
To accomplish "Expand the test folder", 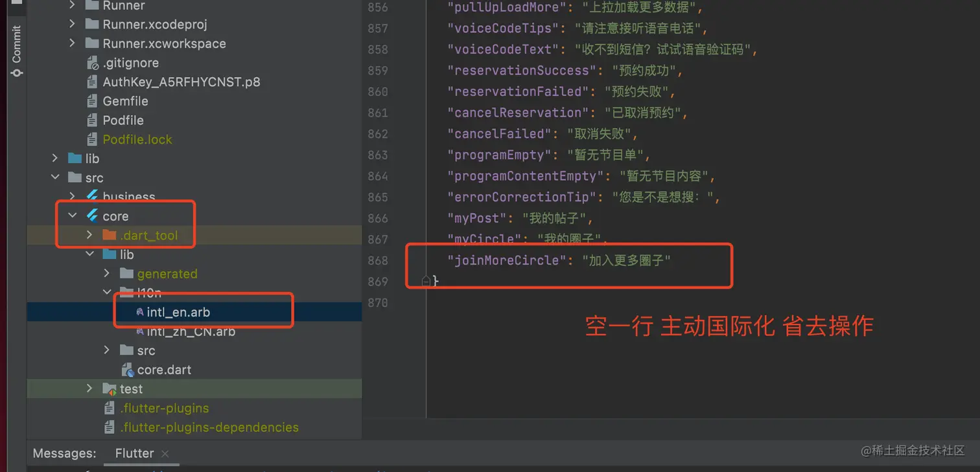I will [89, 388].
